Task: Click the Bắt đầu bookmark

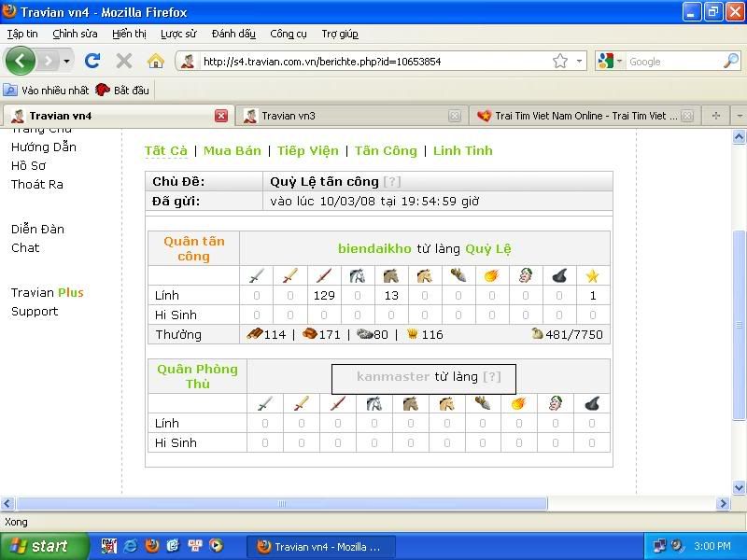Action: (122, 90)
